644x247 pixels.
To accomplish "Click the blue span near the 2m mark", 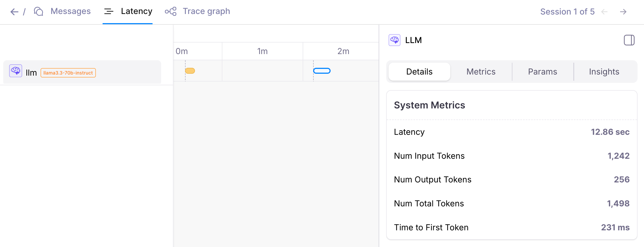I will tap(321, 71).
